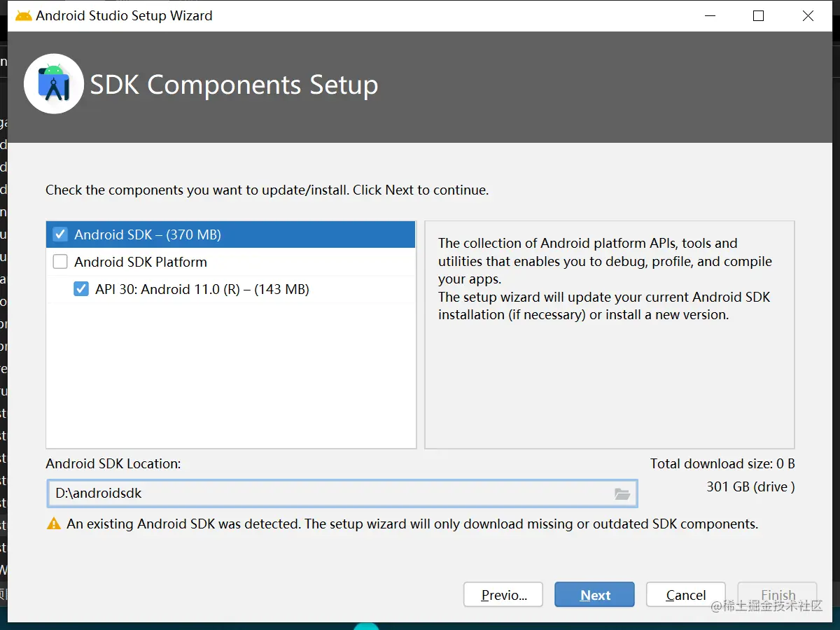Click the Android icon in title bar
840x630 pixels.
pyautogui.click(x=23, y=15)
